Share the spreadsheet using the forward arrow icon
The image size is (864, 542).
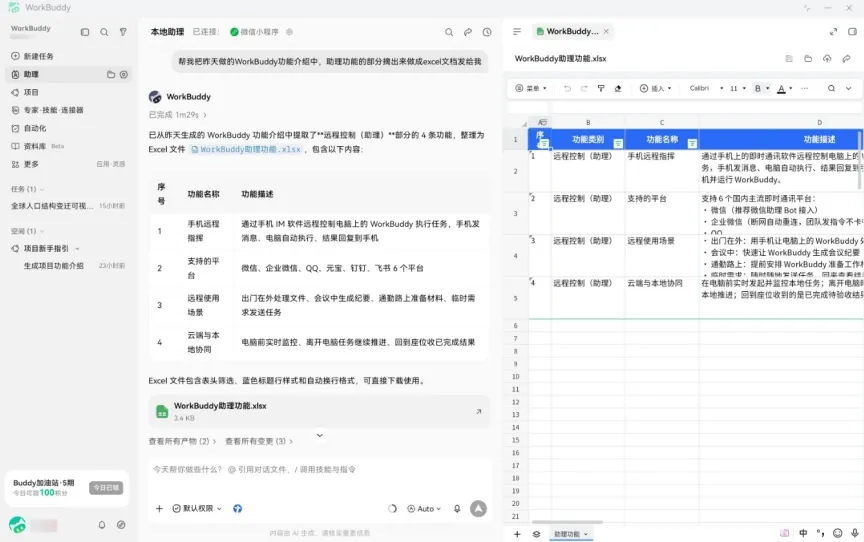pos(846,58)
